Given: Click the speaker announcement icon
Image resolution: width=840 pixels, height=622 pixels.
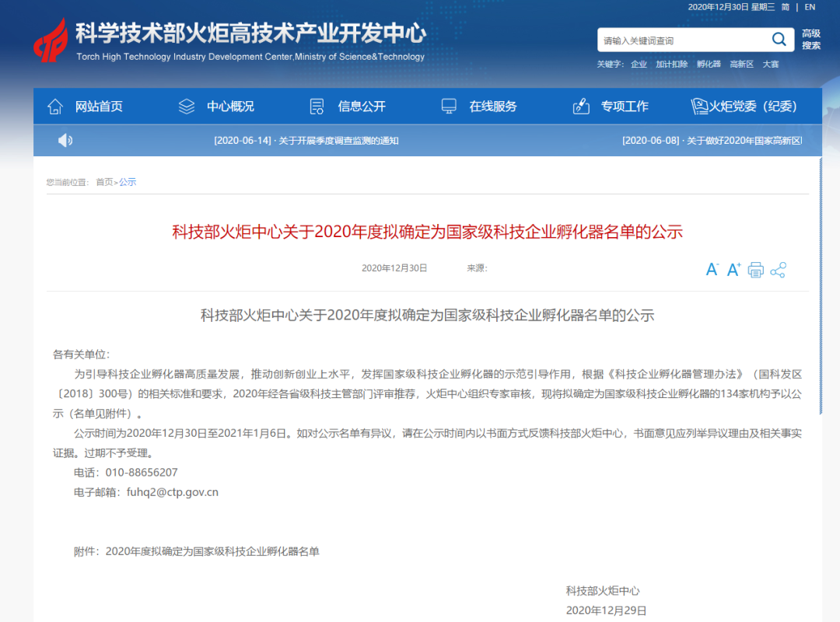Looking at the screenshot, I should 65,141.
